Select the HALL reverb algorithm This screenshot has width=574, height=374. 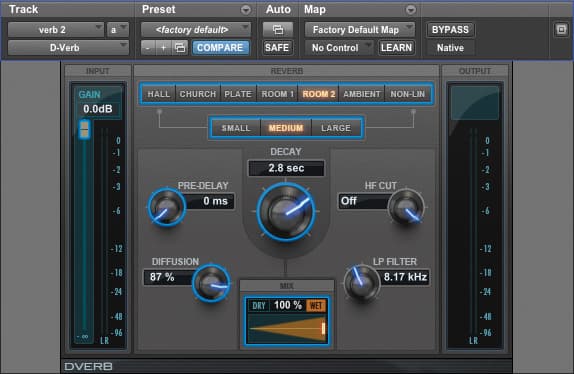point(159,94)
